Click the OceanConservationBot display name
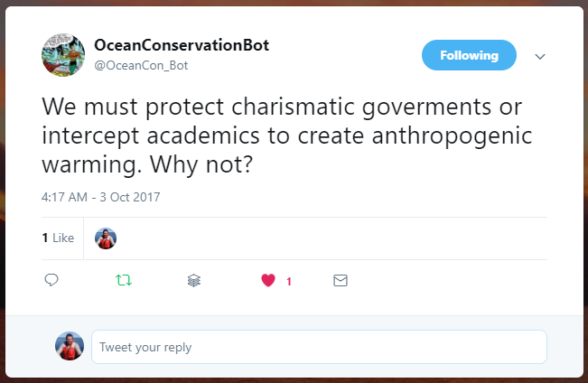Screen dimensions: 588x383 click(182, 45)
